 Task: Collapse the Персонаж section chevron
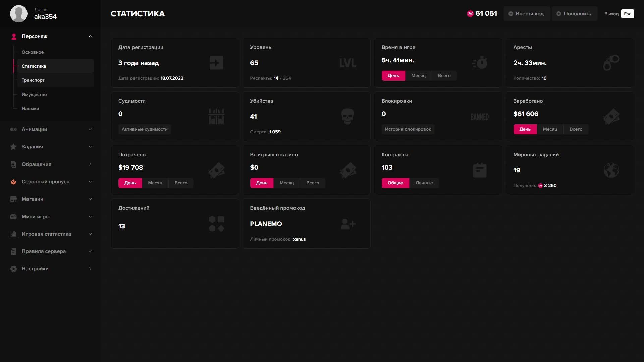90,36
